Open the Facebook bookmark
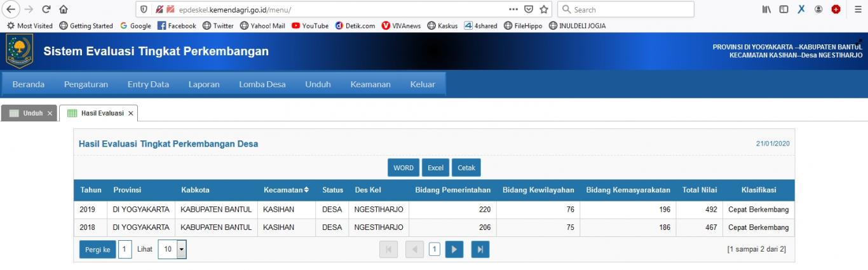The height and width of the screenshot is (270, 868). pyautogui.click(x=177, y=26)
